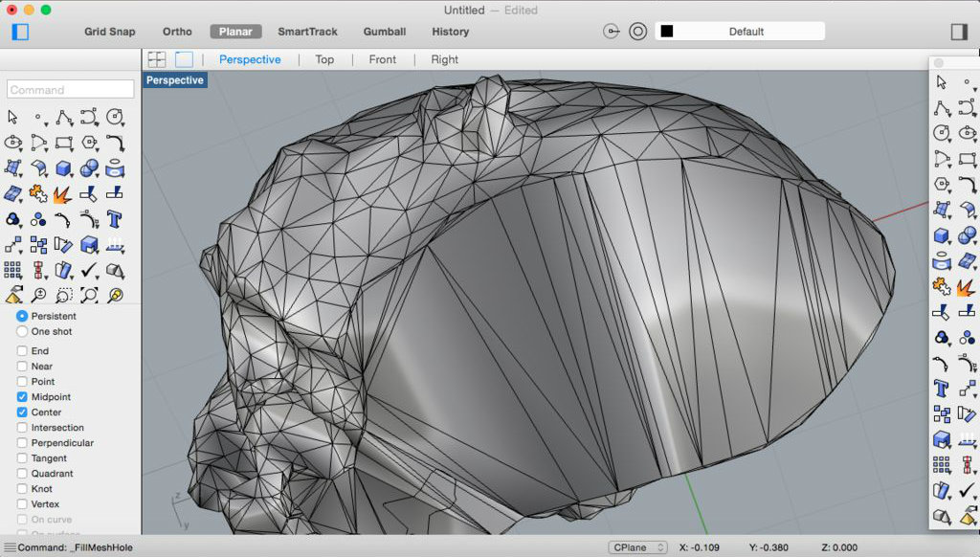980x557 pixels.
Task: Select the One shot radio option
Action: click(22, 332)
